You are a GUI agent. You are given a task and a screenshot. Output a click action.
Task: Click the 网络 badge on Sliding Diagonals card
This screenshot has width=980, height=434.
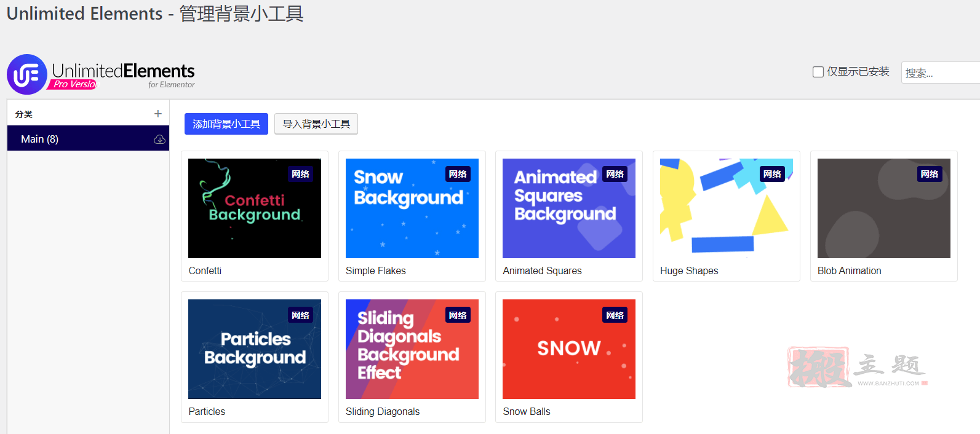(x=458, y=315)
